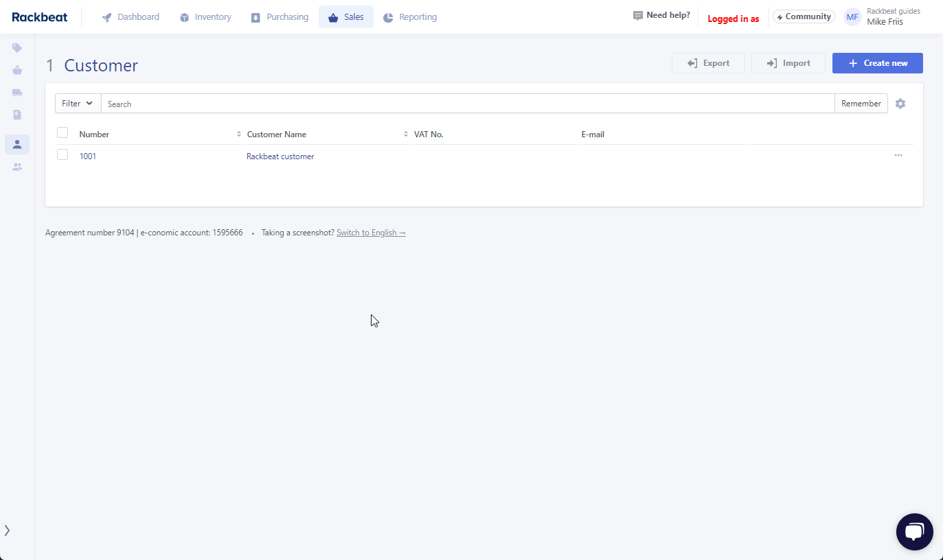The width and height of the screenshot is (943, 560).
Task: Open the chat widget bubble at bottom right
Action: point(914,531)
